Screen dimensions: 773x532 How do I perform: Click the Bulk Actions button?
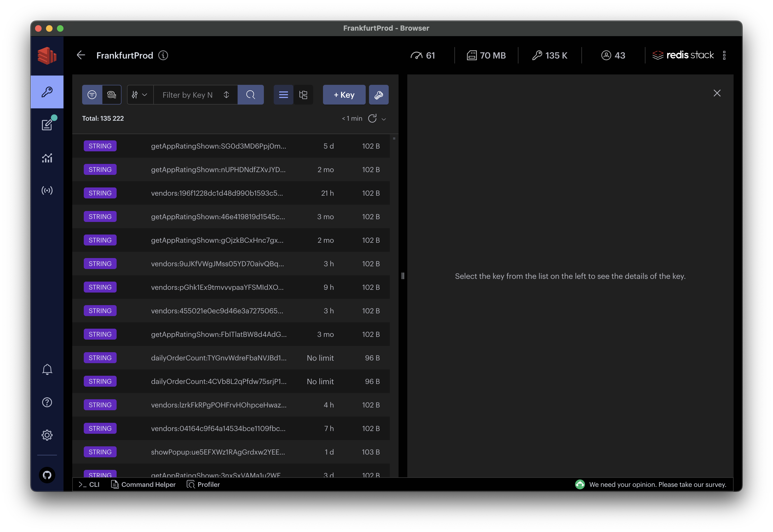(379, 95)
